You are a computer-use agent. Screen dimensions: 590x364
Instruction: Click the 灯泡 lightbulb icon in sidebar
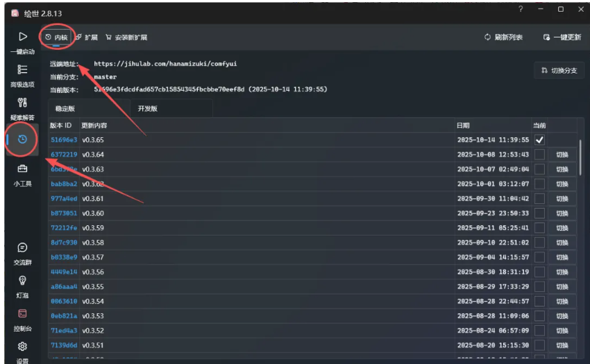(22, 285)
